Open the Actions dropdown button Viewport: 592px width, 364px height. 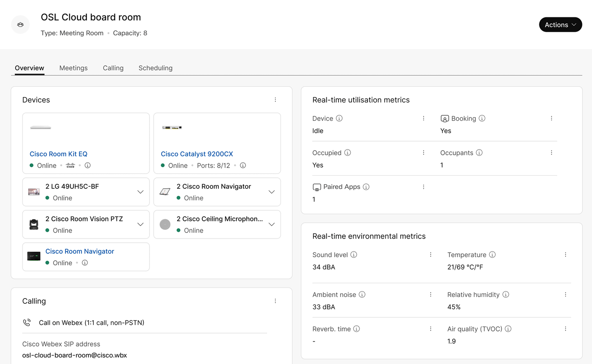click(560, 25)
